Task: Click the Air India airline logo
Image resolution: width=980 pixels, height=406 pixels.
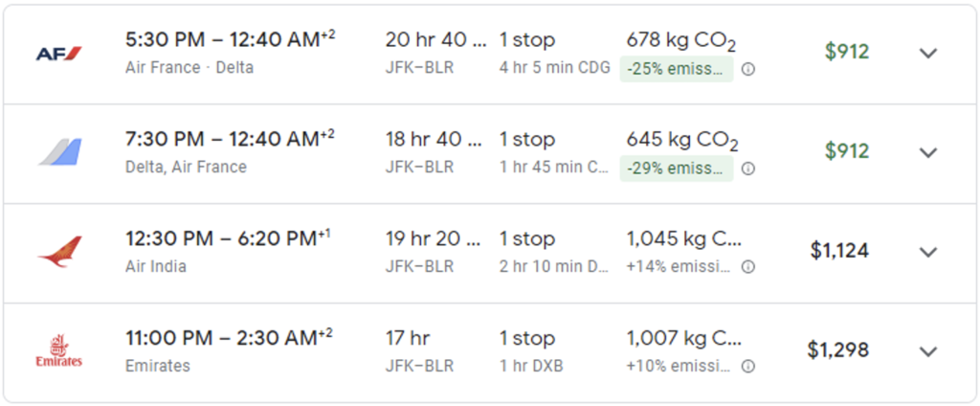Action: point(59,252)
